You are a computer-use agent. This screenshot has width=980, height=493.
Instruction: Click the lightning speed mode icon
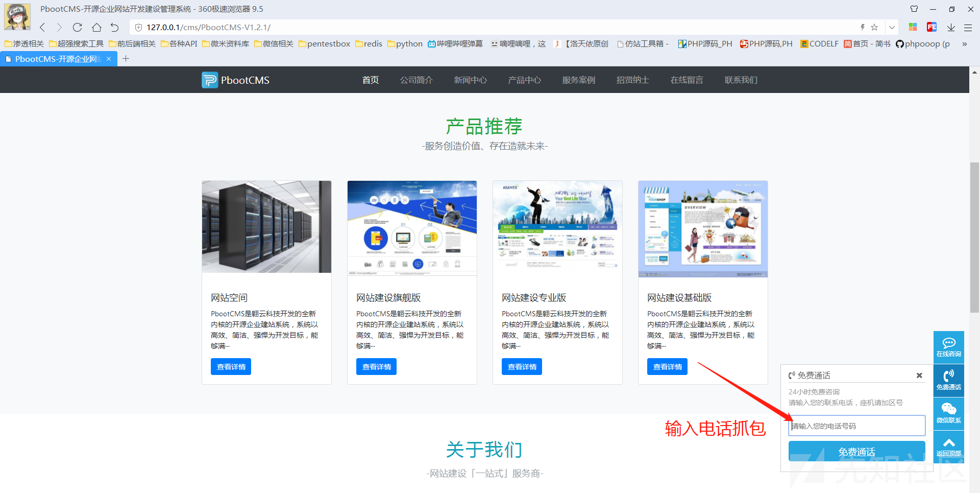[x=862, y=27]
